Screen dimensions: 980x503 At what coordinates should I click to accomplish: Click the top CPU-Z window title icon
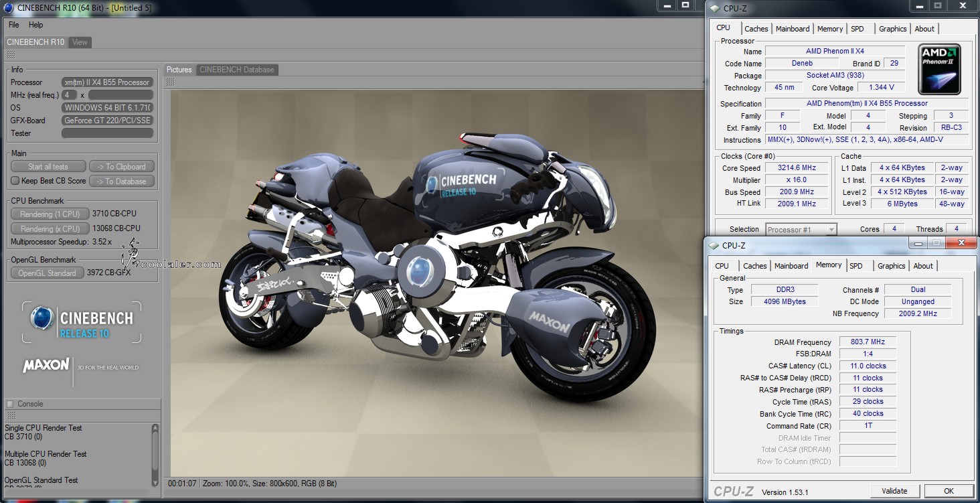pos(714,9)
